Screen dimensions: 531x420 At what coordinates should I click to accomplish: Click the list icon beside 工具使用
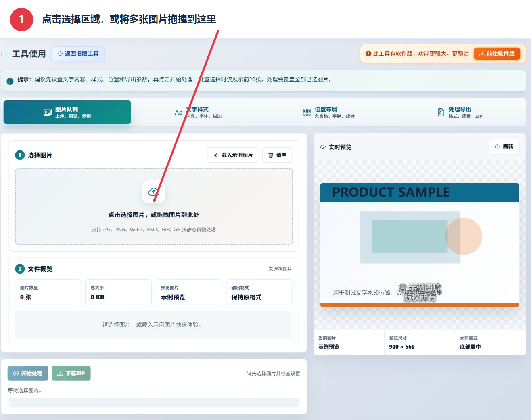pyautogui.click(x=5, y=54)
